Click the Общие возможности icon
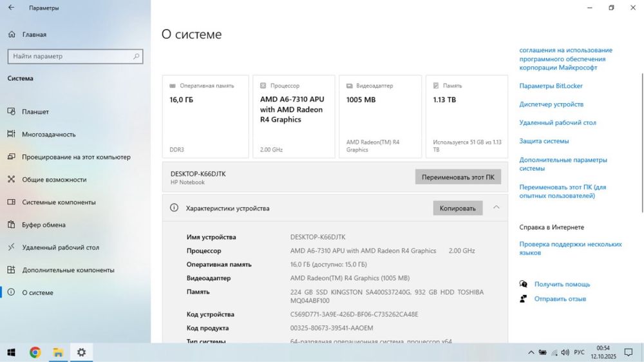Viewport: 644px width, 362px height. click(x=11, y=179)
